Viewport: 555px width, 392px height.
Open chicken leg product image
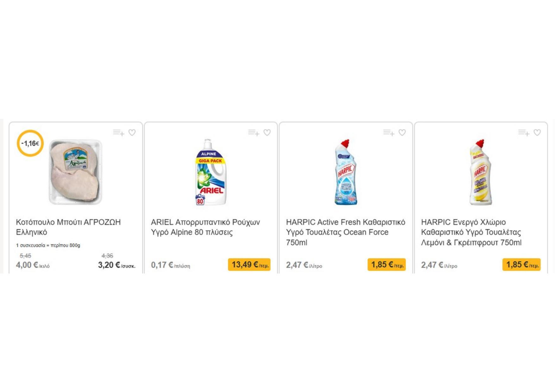point(75,172)
